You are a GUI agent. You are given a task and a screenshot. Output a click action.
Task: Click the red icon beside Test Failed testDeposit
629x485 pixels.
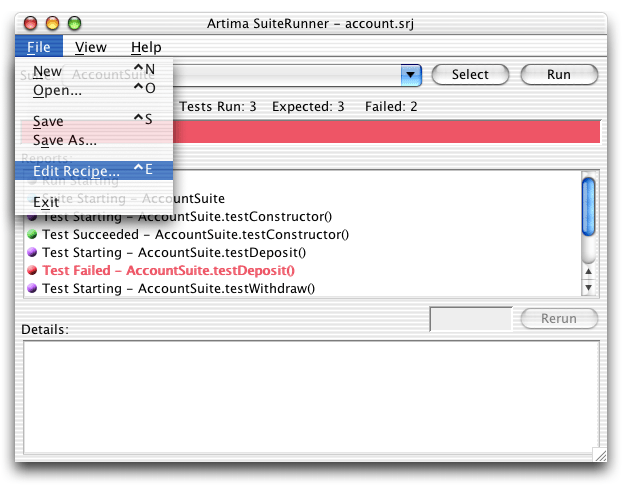(32, 270)
